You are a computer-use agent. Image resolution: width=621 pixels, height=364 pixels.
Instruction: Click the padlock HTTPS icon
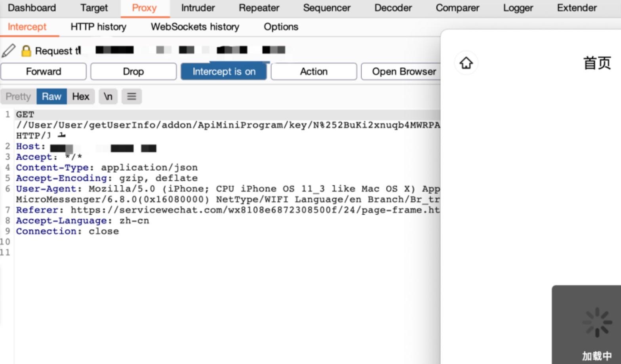tap(26, 51)
